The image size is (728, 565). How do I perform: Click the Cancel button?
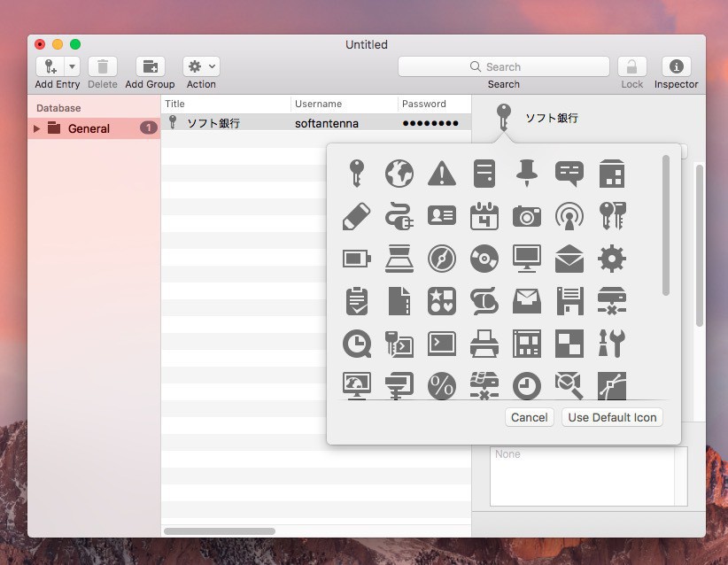click(x=530, y=417)
